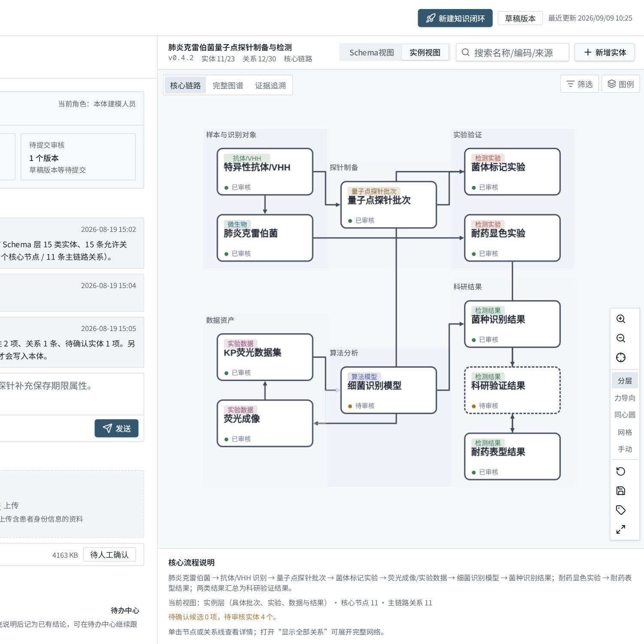
Task: Click the fullscreen expand arrows icon
Action: pyautogui.click(x=621, y=529)
